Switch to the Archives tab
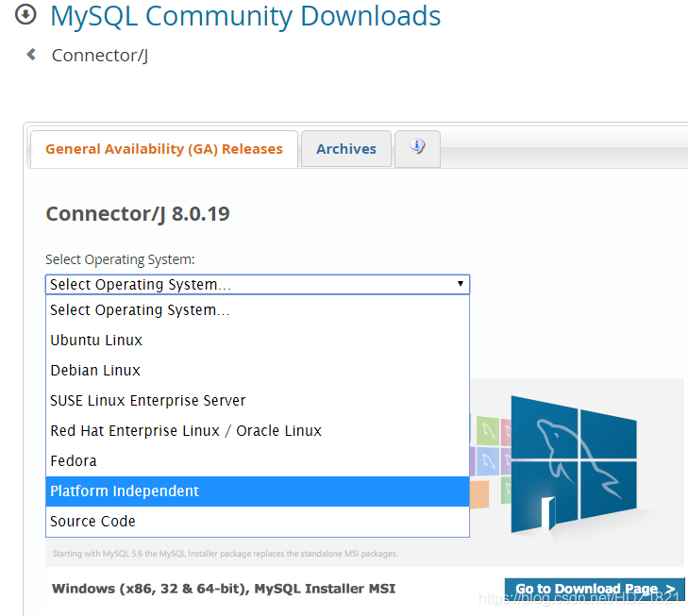Viewport: 688px width, 616px height. point(346,149)
